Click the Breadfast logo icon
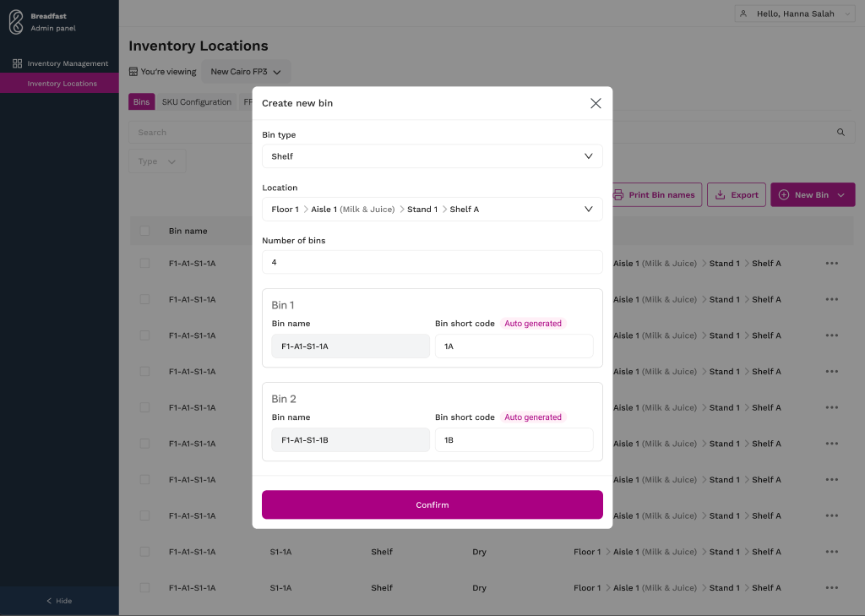The width and height of the screenshot is (865, 616). [x=14, y=22]
